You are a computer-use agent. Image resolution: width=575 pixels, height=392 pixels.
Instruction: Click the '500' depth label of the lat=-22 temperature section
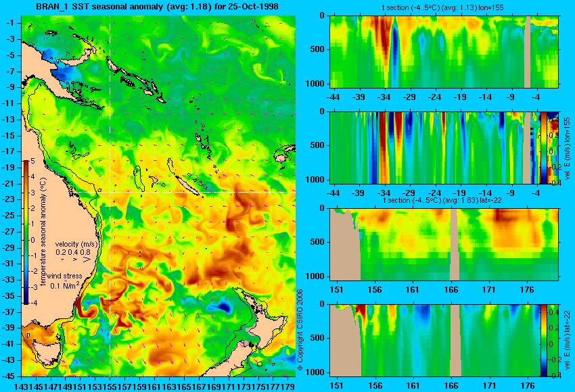[x=317, y=242]
